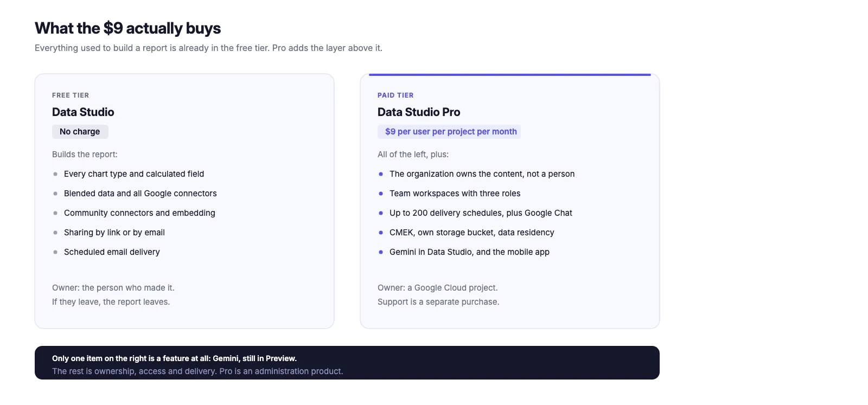Viewport: 868px width, 405px height.
Task: Select "CMEK, own storage bucket, data residency"
Action: (472, 233)
